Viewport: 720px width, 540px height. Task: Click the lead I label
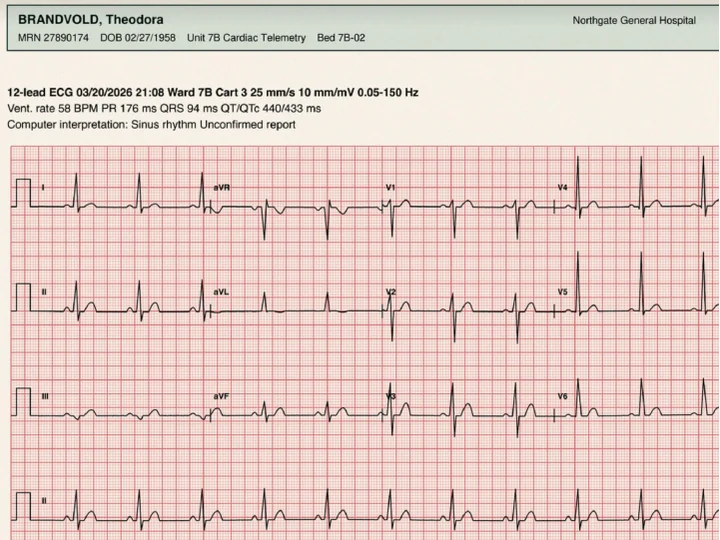(x=43, y=187)
